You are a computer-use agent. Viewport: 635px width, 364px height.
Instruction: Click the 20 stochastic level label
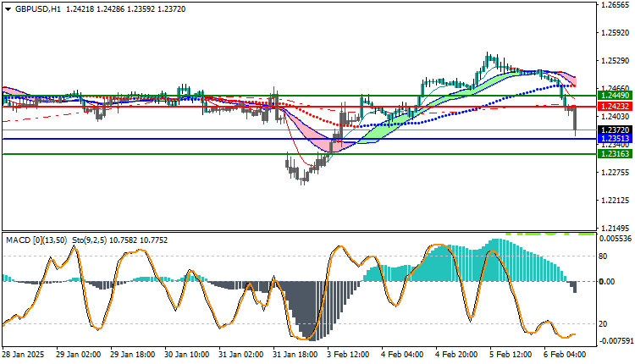coord(603,324)
